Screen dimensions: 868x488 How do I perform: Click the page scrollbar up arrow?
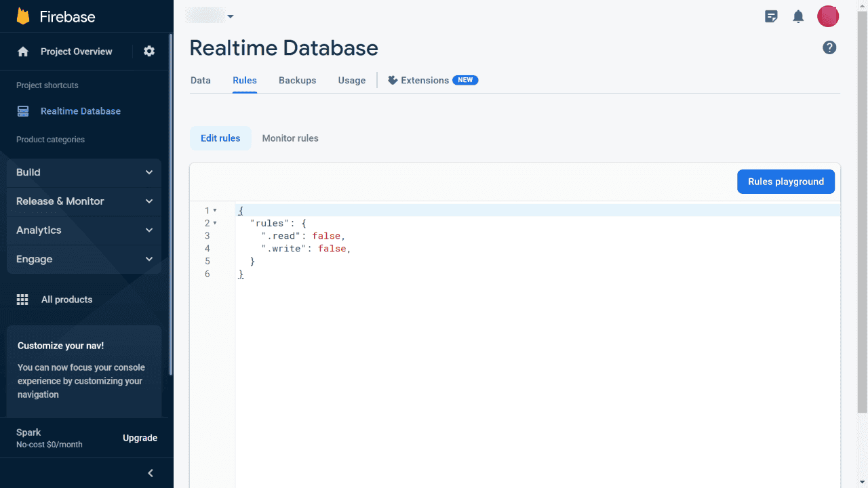pos(862,5)
